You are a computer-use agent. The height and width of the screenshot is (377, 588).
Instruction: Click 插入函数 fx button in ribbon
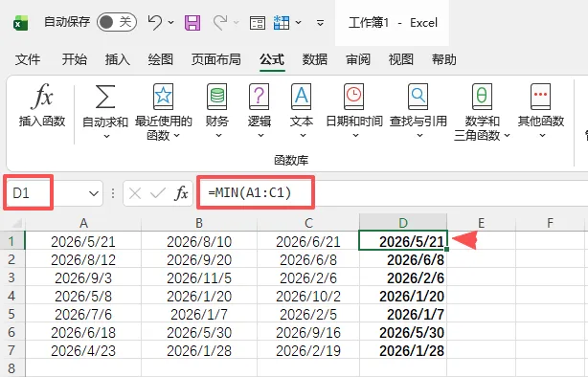point(42,105)
